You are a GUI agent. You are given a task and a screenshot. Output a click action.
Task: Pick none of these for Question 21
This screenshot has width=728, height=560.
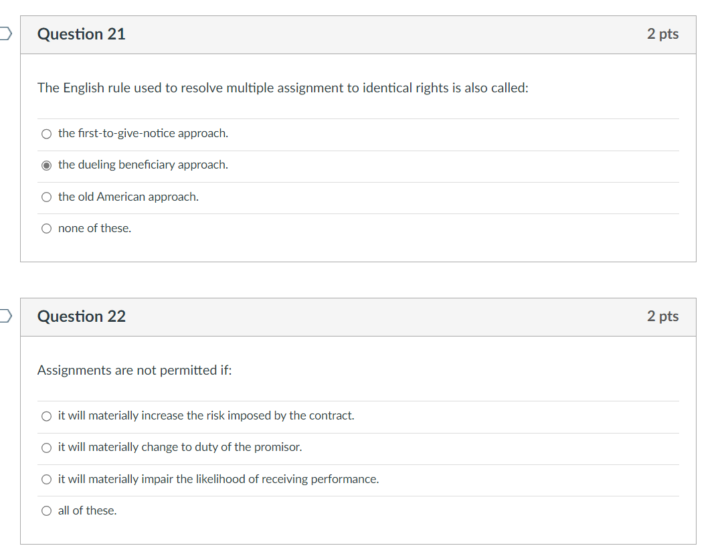pyautogui.click(x=46, y=228)
